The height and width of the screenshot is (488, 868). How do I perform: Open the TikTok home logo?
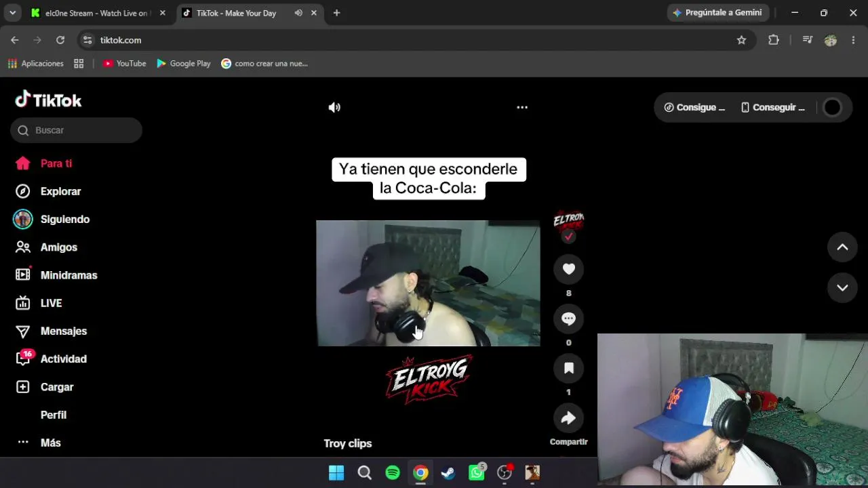click(x=48, y=100)
